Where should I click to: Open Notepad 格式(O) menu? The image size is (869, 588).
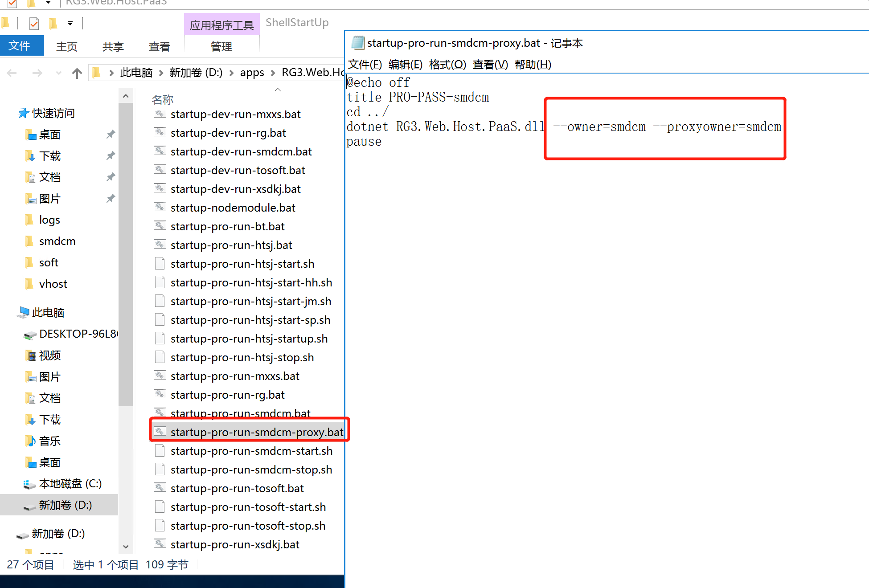tap(447, 65)
